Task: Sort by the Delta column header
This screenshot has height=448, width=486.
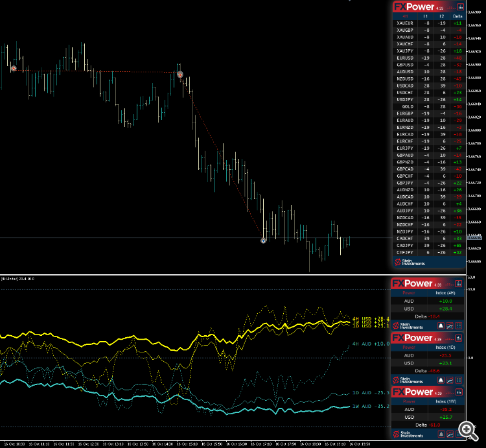Action: click(x=457, y=16)
